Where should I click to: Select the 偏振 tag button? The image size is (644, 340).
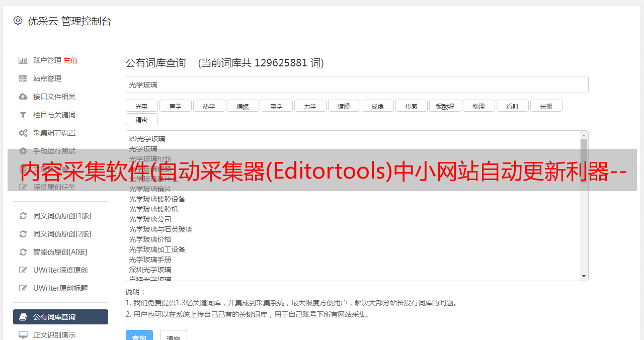[x=243, y=106]
